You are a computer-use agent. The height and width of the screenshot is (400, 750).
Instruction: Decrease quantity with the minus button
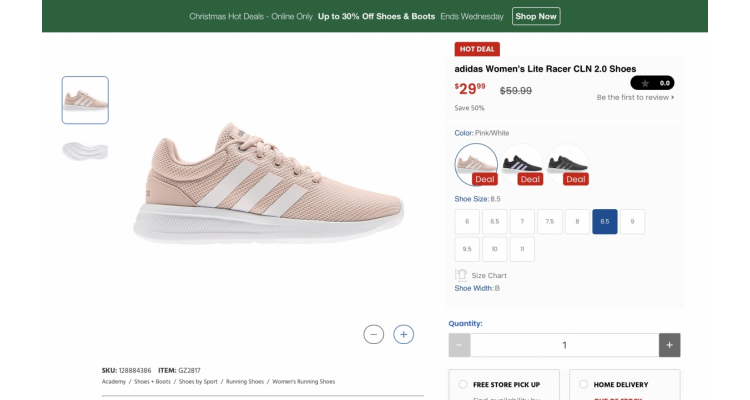point(459,345)
